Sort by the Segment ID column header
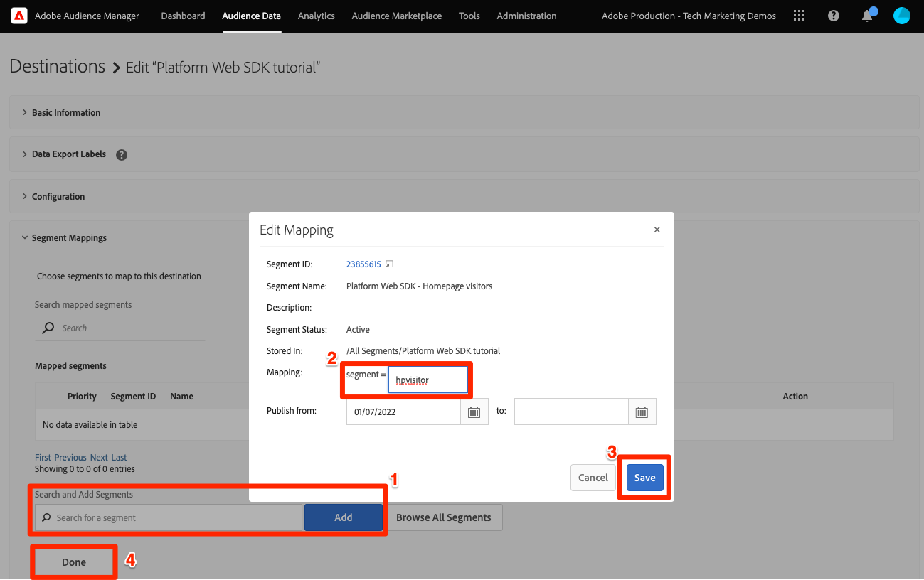Screen dimensions: 924x580 133,397
